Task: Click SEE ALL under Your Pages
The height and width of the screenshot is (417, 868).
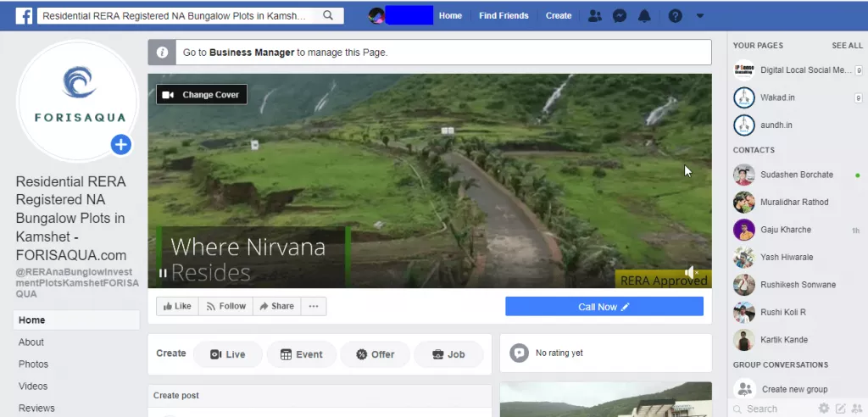Action: click(847, 46)
